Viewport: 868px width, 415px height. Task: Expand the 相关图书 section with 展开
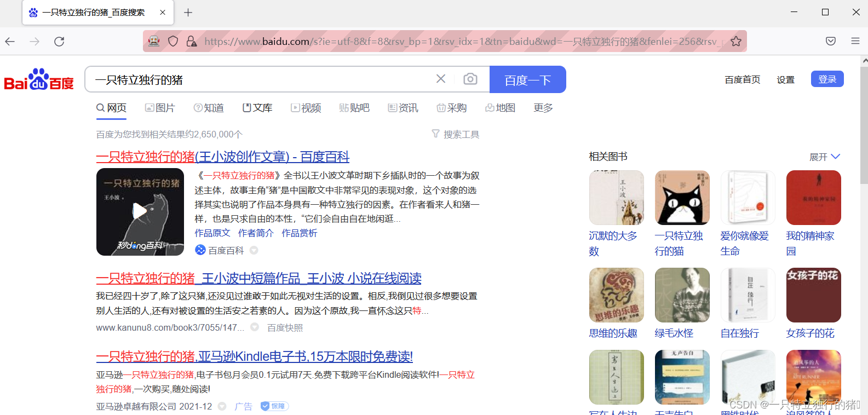pyautogui.click(x=825, y=157)
